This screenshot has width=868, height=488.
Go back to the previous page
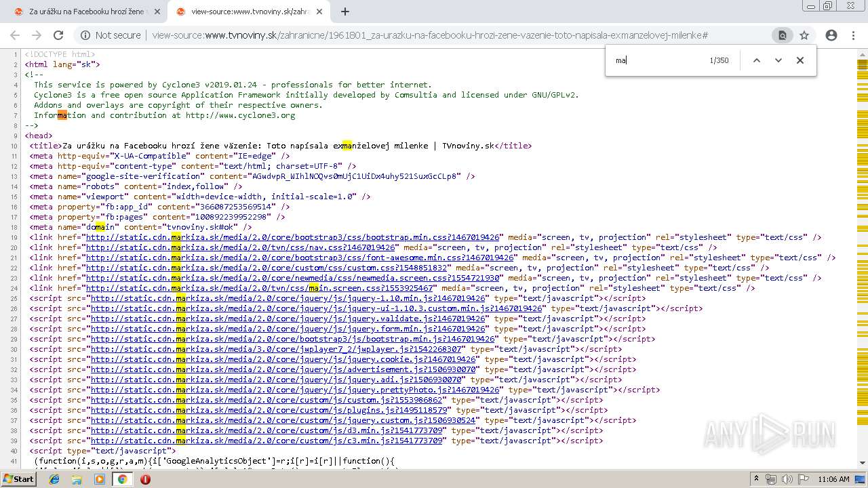pos(15,35)
